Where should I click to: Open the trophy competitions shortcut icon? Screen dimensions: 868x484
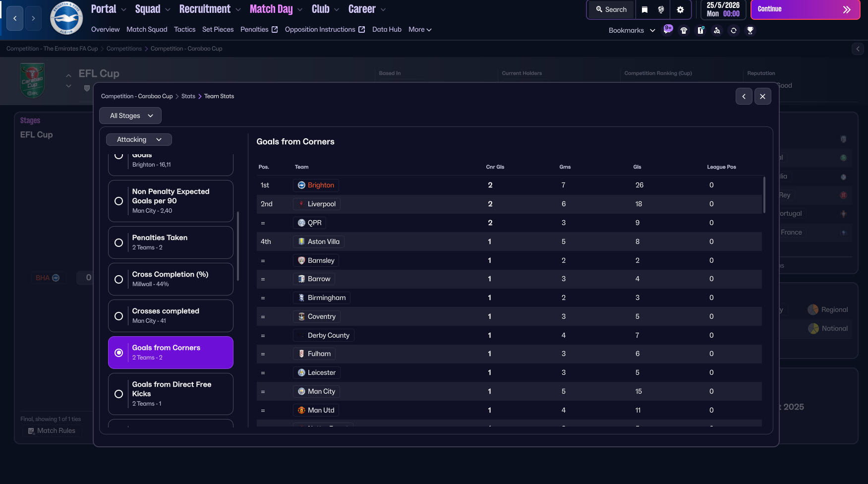pyautogui.click(x=750, y=30)
